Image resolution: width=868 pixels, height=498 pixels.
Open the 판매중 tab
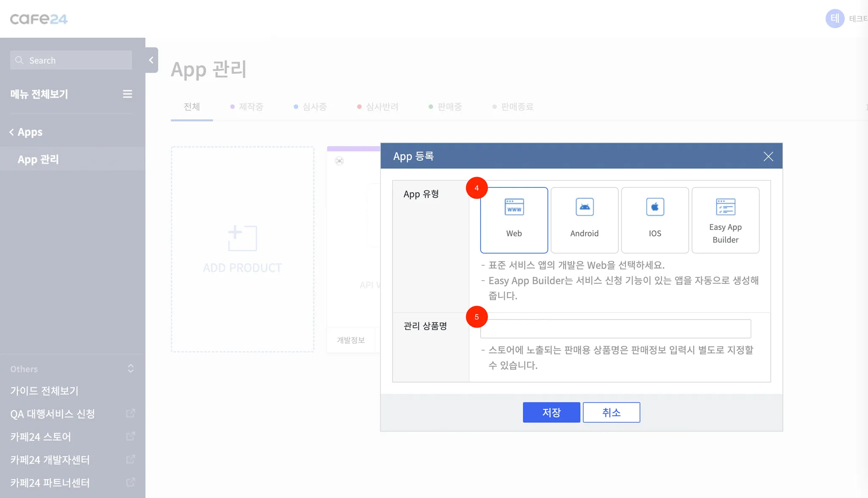(x=449, y=106)
